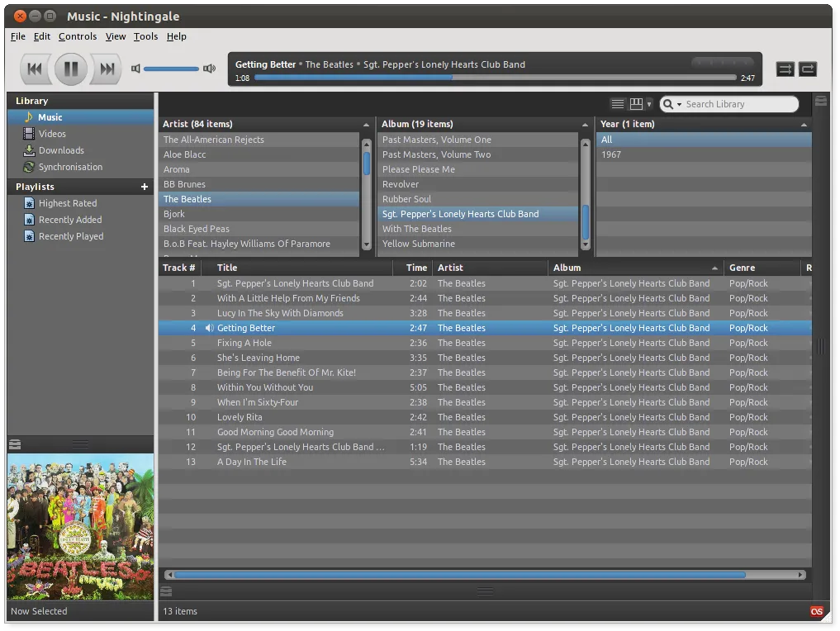Pause the currently playing track
This screenshot has width=840, height=631.
click(70, 69)
